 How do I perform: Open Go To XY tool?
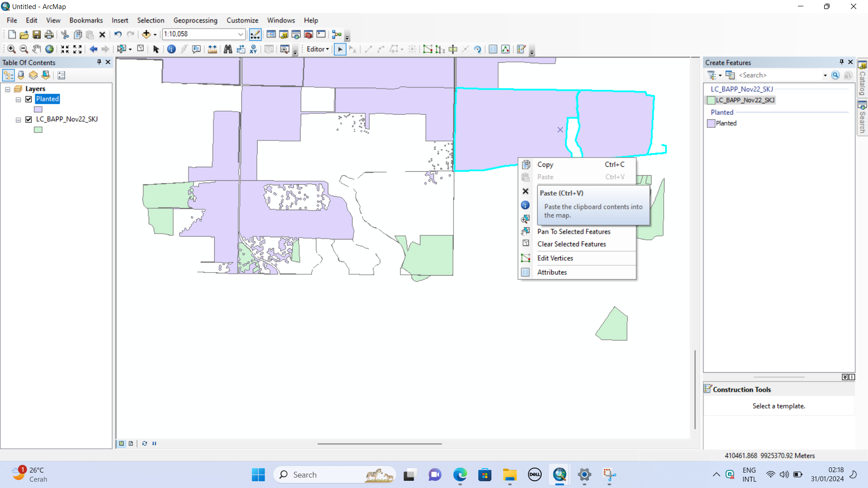[253, 49]
